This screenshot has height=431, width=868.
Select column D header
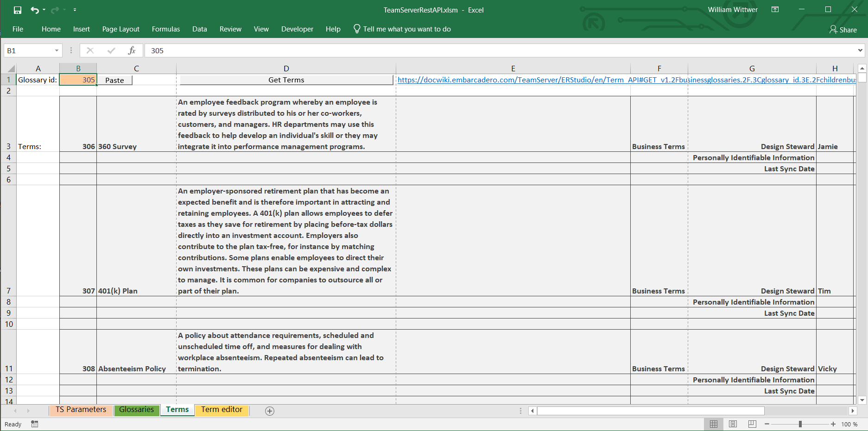point(286,69)
